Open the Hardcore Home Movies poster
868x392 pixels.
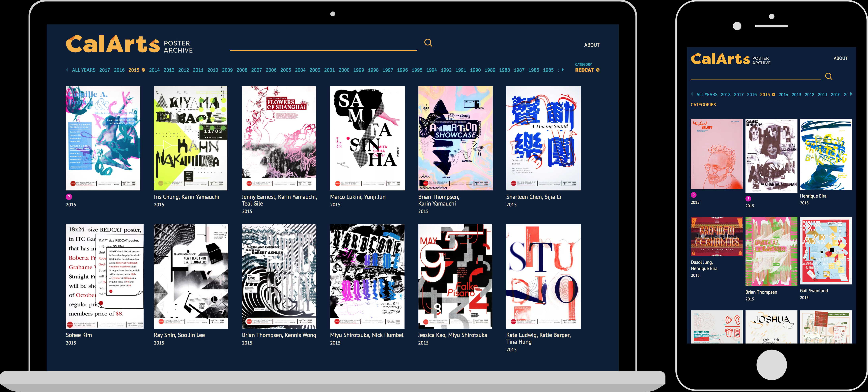pos(367,276)
